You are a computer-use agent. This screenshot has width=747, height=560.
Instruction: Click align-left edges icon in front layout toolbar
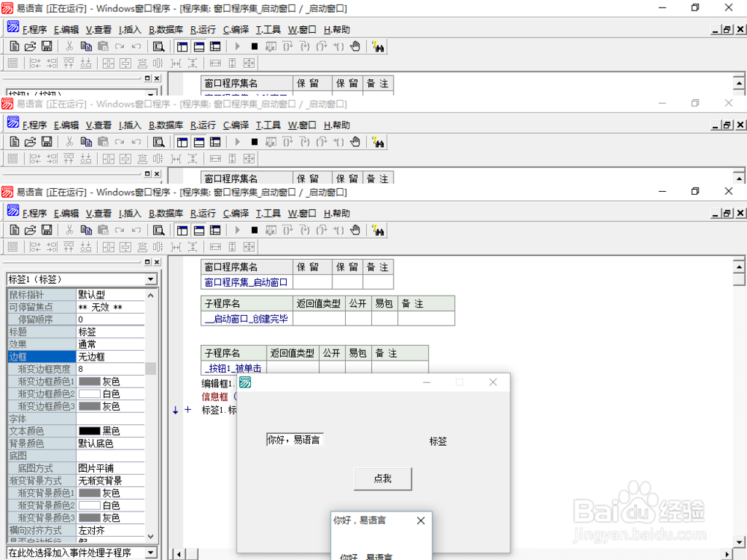(35, 247)
